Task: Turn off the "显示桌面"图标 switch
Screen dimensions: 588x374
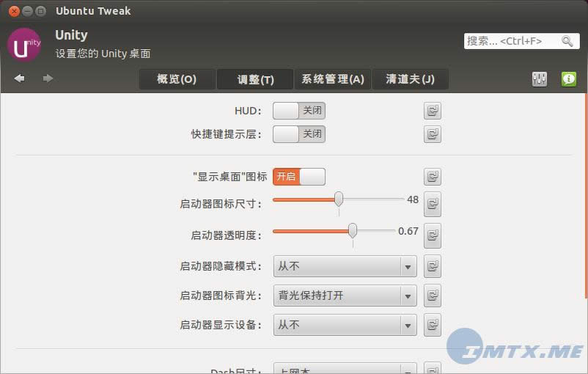Action: (299, 177)
